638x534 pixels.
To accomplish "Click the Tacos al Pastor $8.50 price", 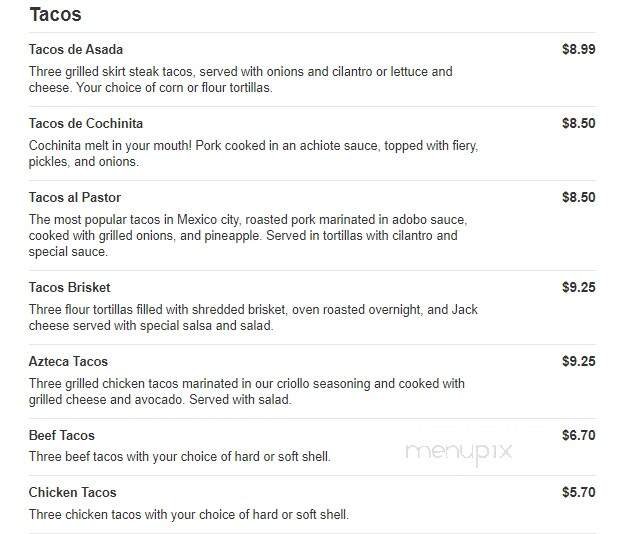I will pos(578,197).
